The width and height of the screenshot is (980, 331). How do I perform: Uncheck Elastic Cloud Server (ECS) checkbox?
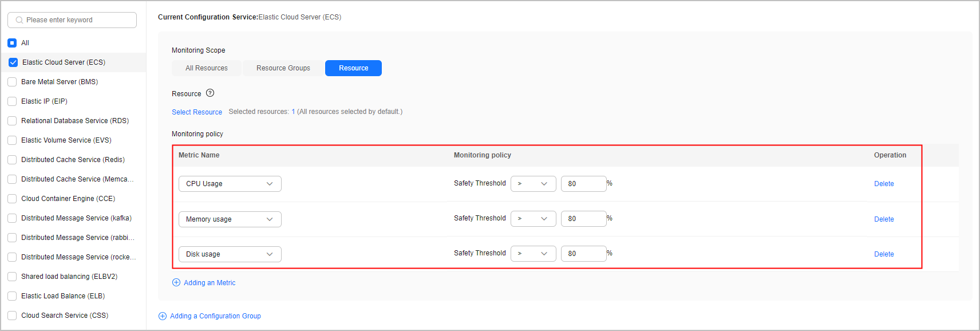[x=13, y=62]
